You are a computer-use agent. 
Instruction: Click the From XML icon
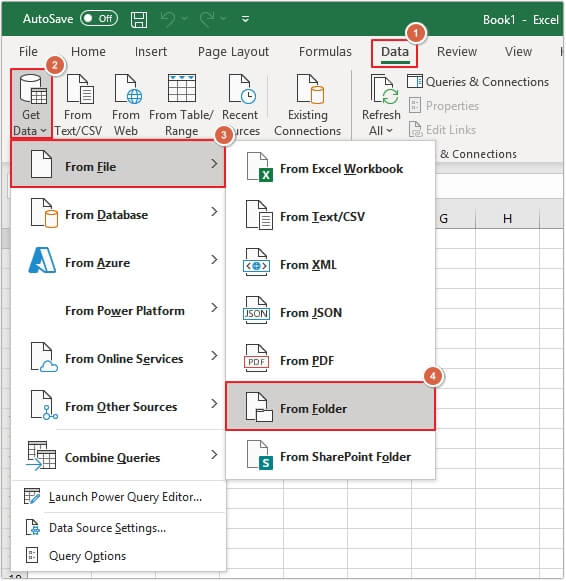click(x=256, y=262)
